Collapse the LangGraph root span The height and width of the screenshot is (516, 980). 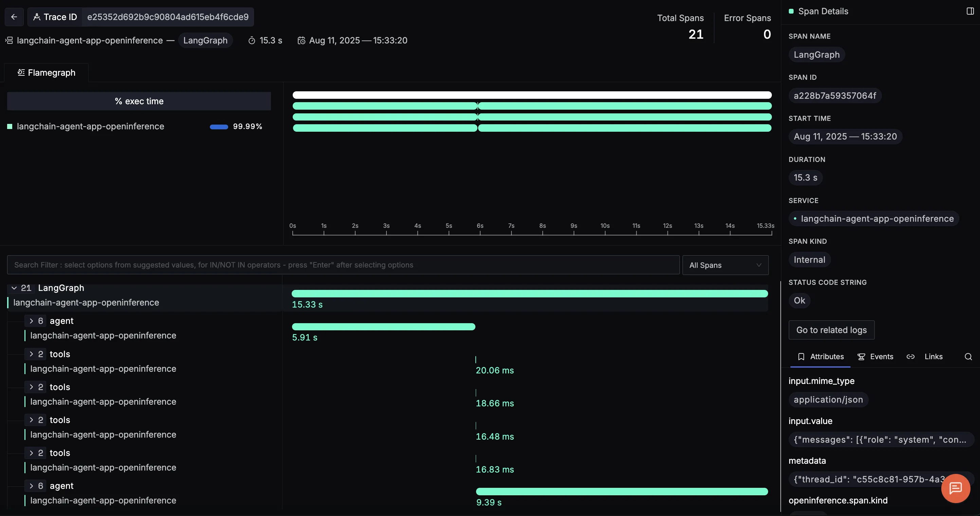(x=14, y=288)
